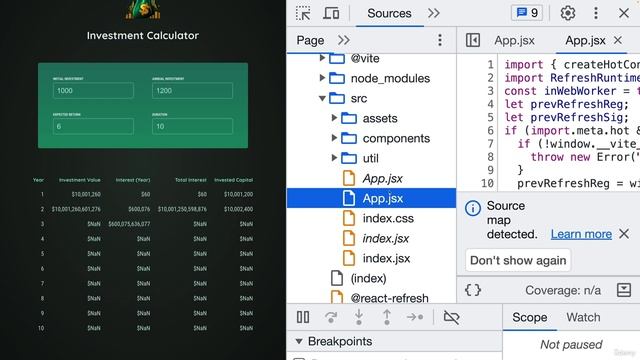Follow the Learn more link

pyautogui.click(x=581, y=234)
